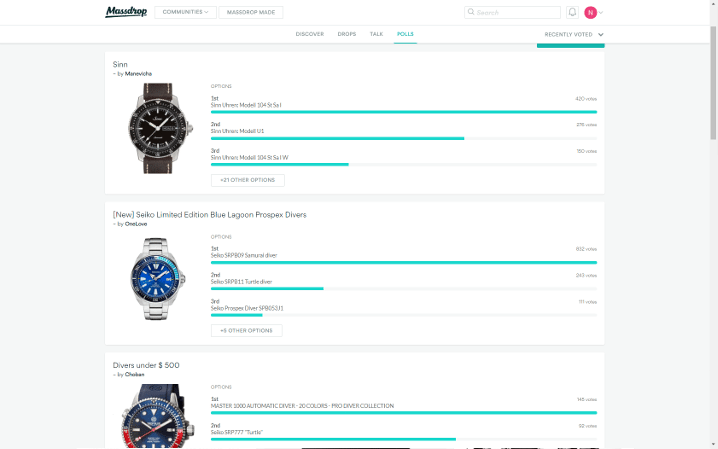
Task: Open the Recently Voted sort dropdown
Action: click(x=574, y=34)
